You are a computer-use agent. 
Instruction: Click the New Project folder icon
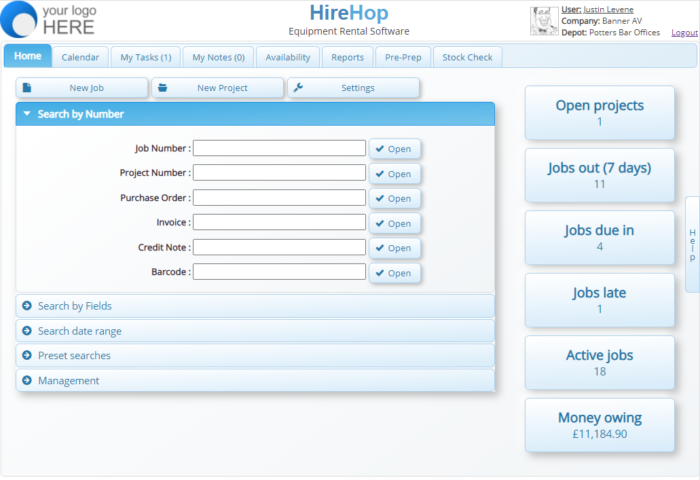(162, 88)
